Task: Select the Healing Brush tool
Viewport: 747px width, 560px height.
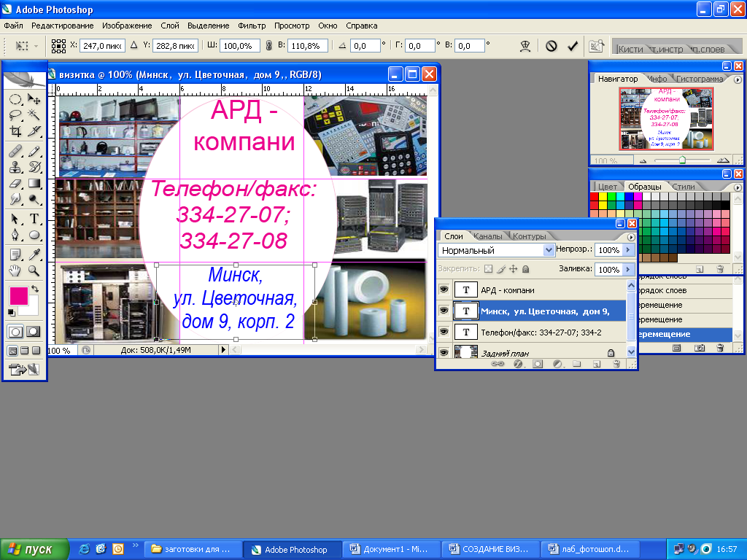Action: click(15, 152)
